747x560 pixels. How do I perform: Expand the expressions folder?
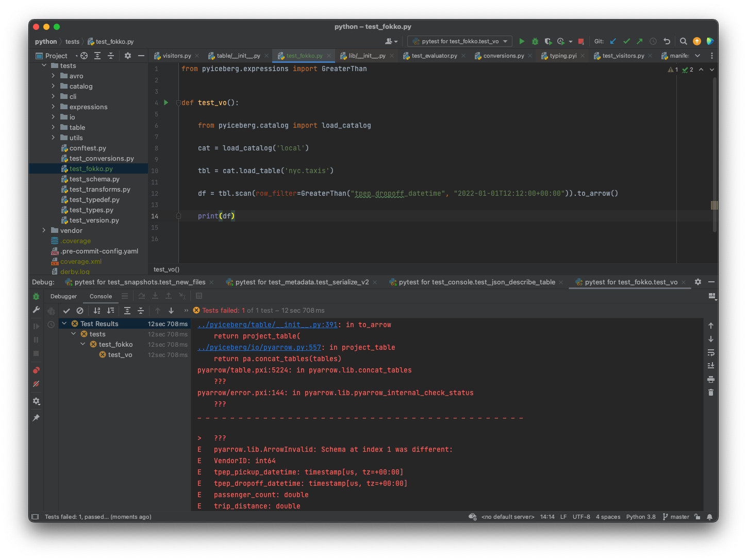click(53, 107)
